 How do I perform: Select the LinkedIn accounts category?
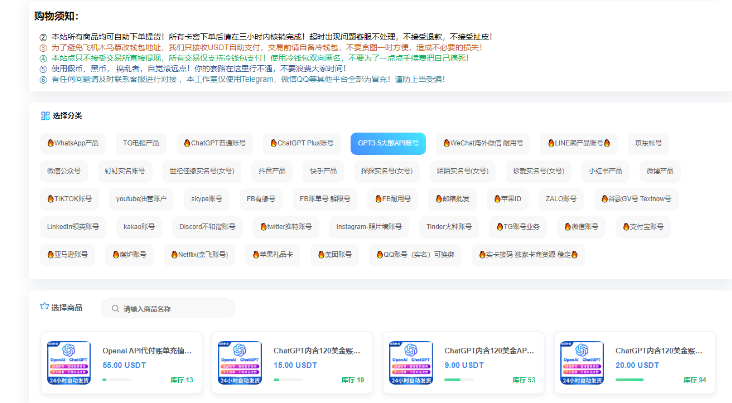[73, 227]
